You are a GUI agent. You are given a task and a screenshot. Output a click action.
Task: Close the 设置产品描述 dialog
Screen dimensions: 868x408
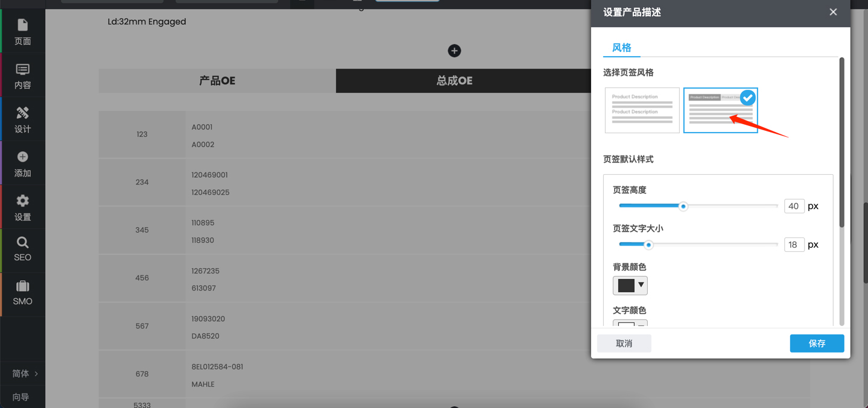(x=833, y=12)
